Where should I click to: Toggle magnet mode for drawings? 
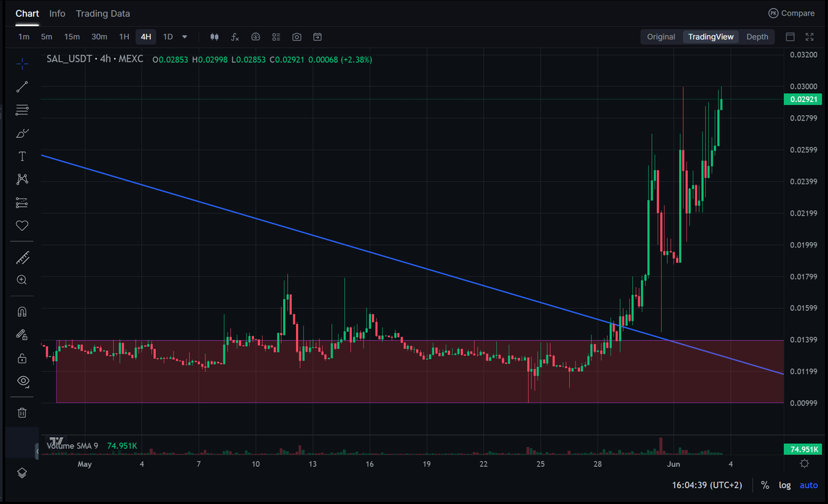[x=22, y=312]
